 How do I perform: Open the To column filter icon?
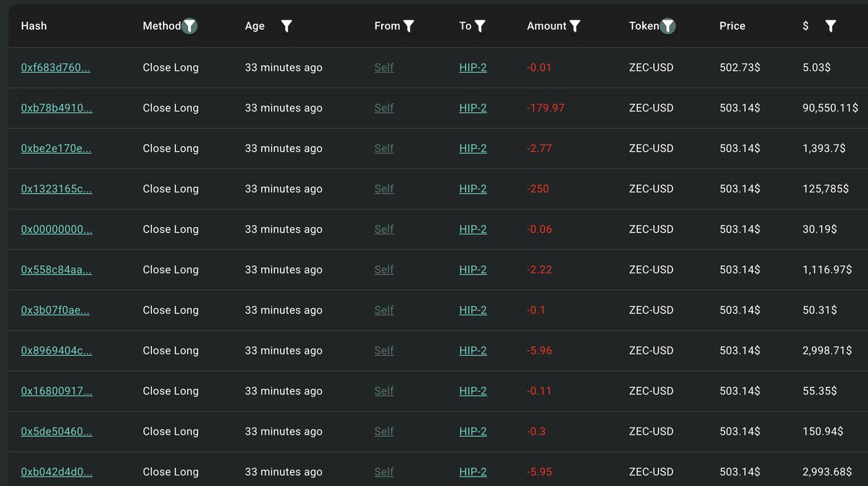480,26
